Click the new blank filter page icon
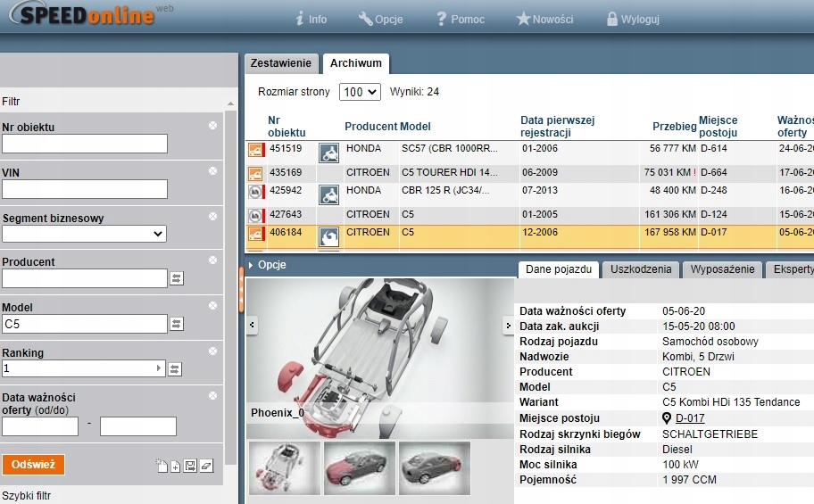 click(161, 466)
